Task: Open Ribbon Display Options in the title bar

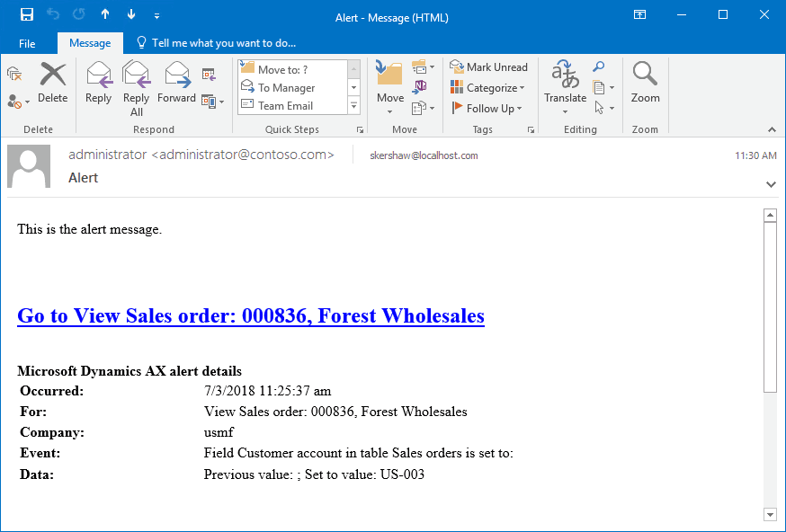Action: pos(639,14)
